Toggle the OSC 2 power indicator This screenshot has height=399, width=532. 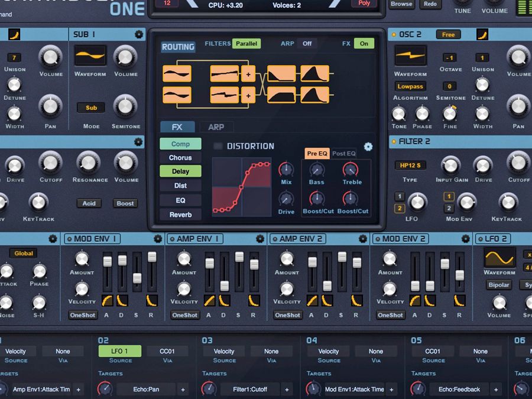(x=394, y=35)
